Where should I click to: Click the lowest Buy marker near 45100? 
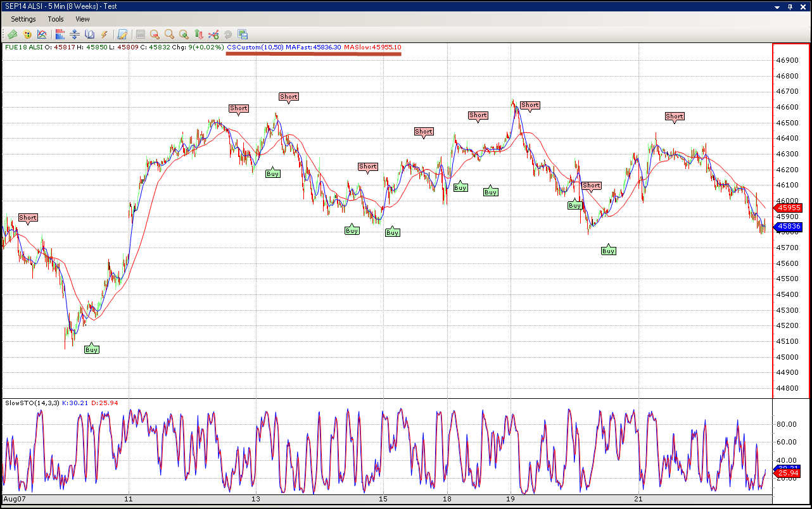(92, 349)
